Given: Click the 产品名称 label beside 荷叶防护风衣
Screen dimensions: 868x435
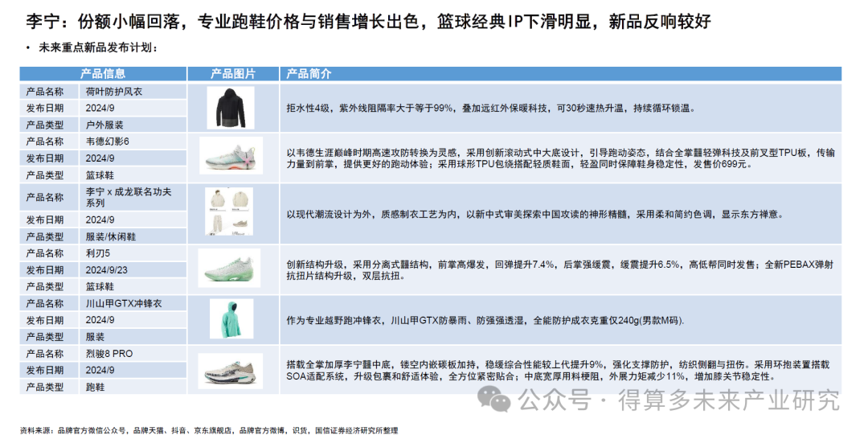Looking at the screenshot, I should (45, 92).
